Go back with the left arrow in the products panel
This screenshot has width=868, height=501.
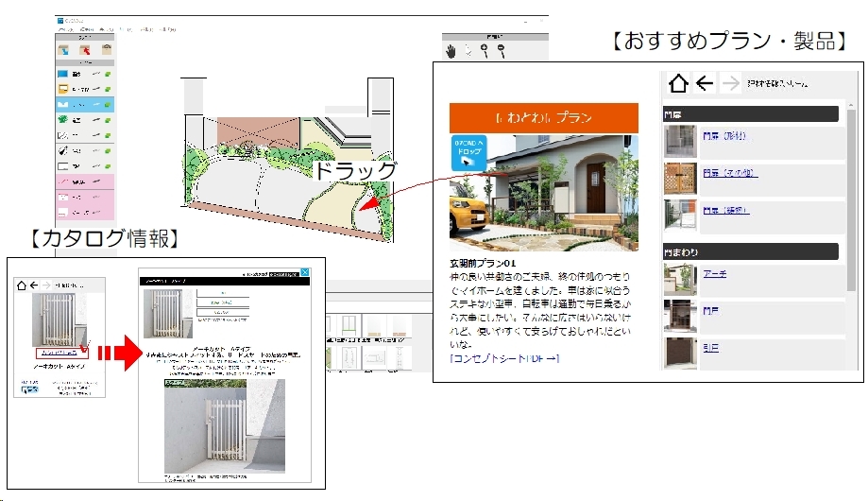(x=705, y=84)
